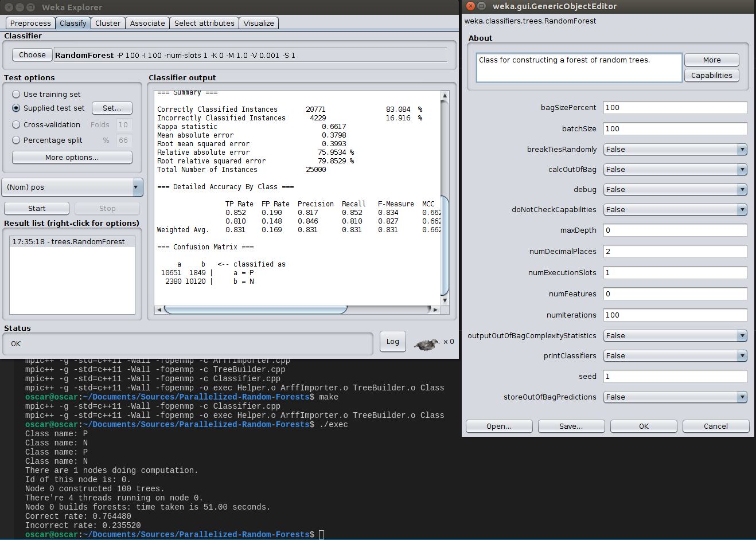Image resolution: width=756 pixels, height=540 pixels.
Task: Switch to the Associate tab
Action: click(x=147, y=23)
